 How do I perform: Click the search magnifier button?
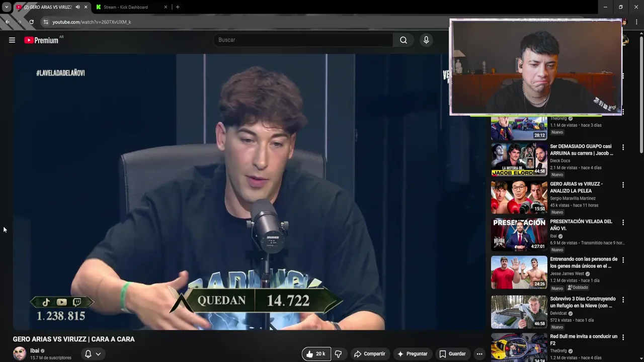[x=404, y=40]
